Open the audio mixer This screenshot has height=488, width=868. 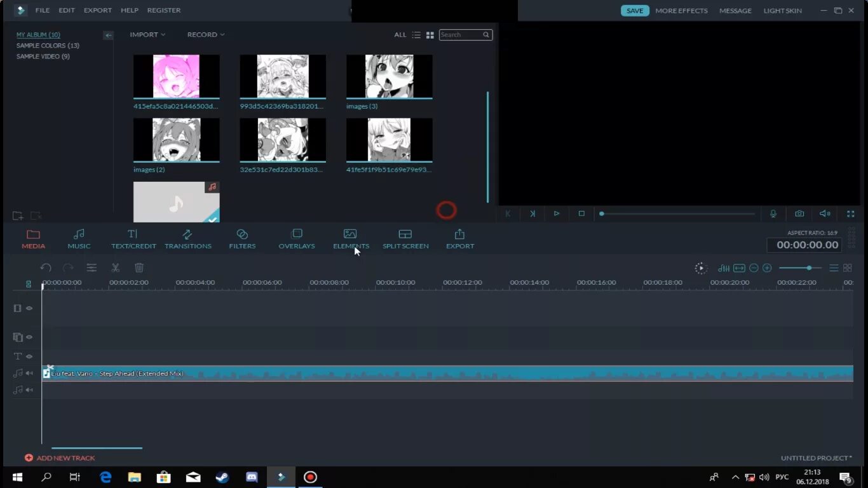pyautogui.click(x=724, y=268)
